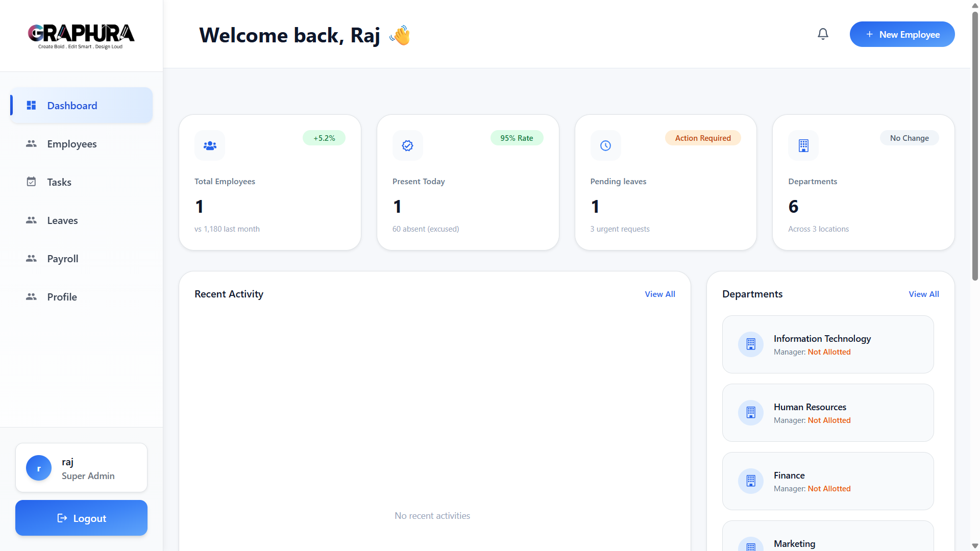Select the Dashboard grid icon
The width and height of the screenshot is (980, 551).
pos(31,105)
